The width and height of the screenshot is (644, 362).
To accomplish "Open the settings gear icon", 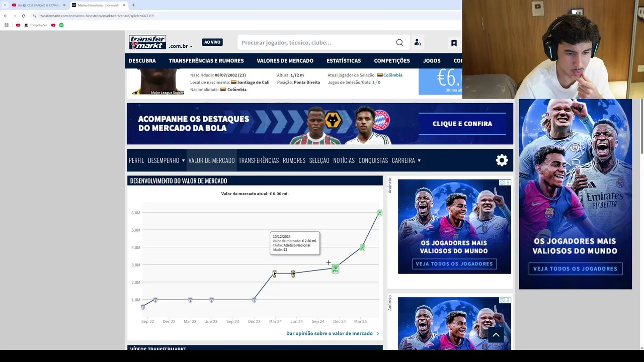I will [x=502, y=160].
